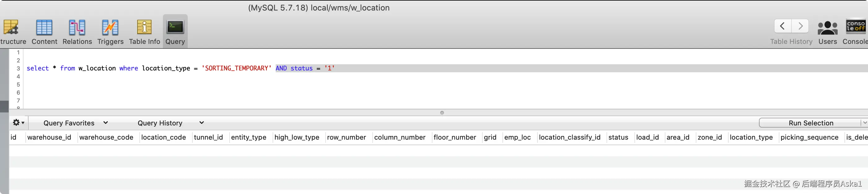Image resolution: width=868 pixels, height=194 pixels.
Task: Click the status column header
Action: (618, 137)
